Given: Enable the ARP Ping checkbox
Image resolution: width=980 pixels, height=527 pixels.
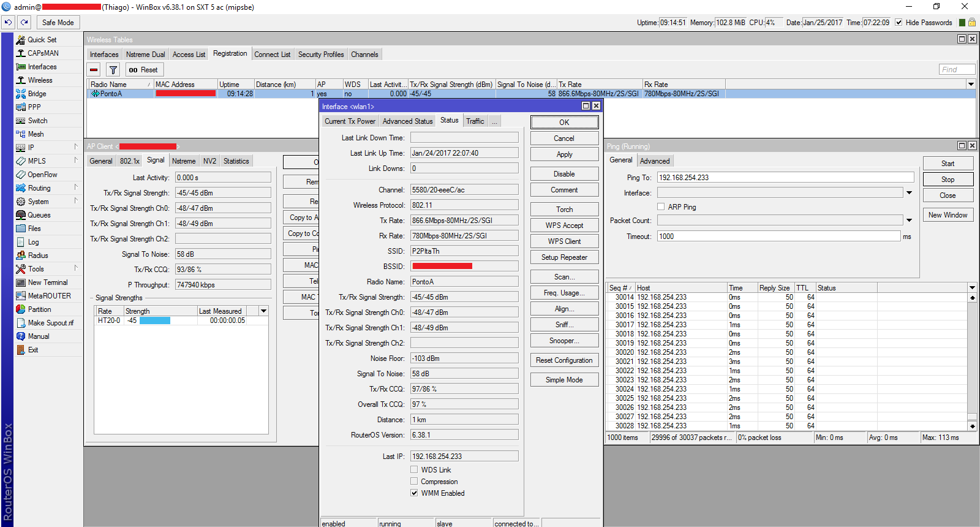Looking at the screenshot, I should (x=661, y=207).
